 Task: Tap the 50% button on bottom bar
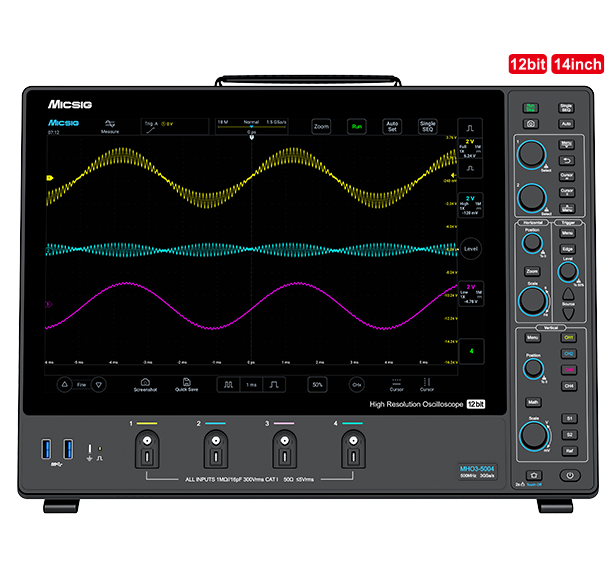point(318,384)
